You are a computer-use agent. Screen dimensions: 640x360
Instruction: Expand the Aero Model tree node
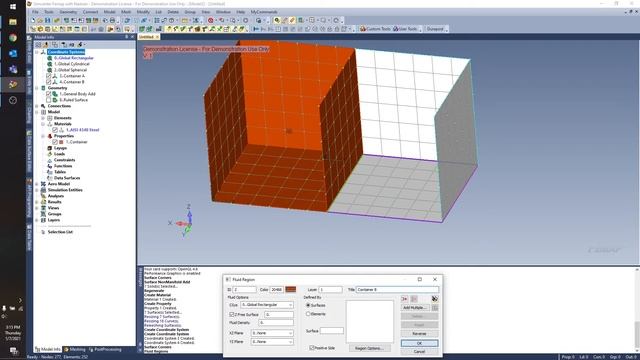37,184
